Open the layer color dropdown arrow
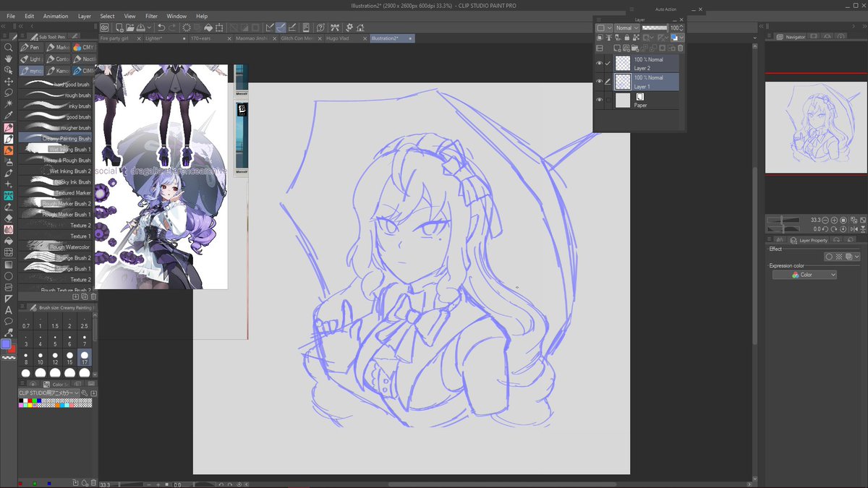 tap(682, 37)
